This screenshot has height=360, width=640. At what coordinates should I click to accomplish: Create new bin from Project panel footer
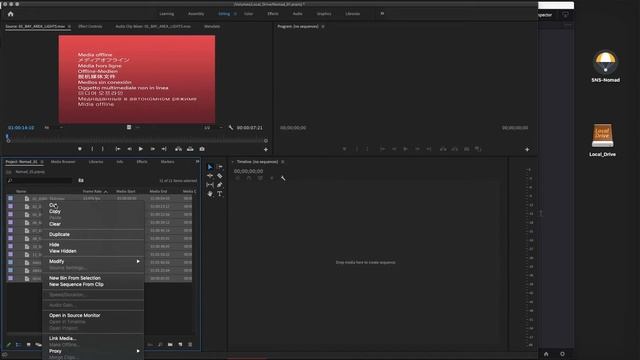click(170, 344)
